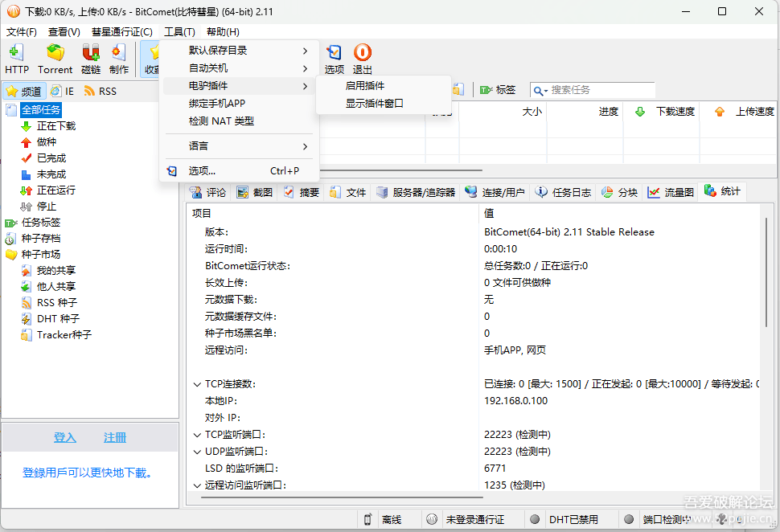Choose 选项... Ctrl+P menu entry
Viewport: 780px width, 532px height.
pyautogui.click(x=239, y=171)
